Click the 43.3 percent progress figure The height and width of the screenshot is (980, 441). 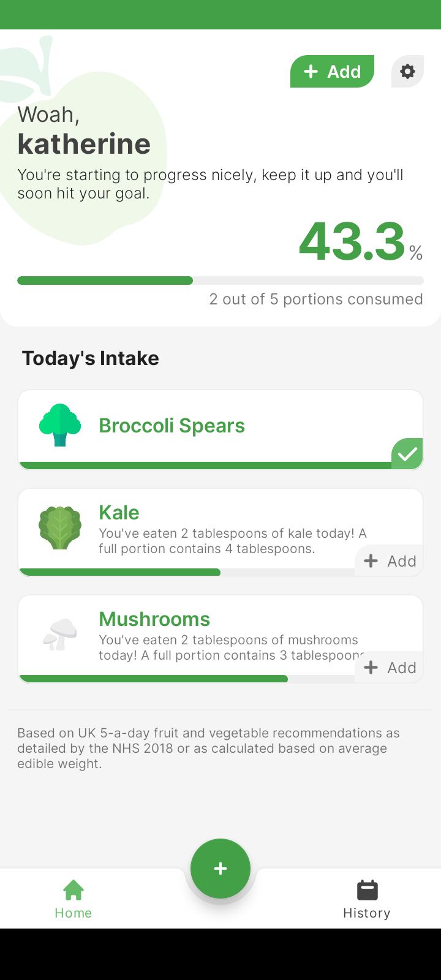pyautogui.click(x=352, y=241)
